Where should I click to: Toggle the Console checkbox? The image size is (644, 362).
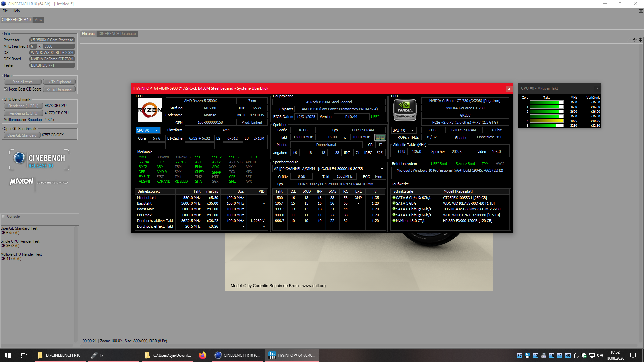coord(3,216)
